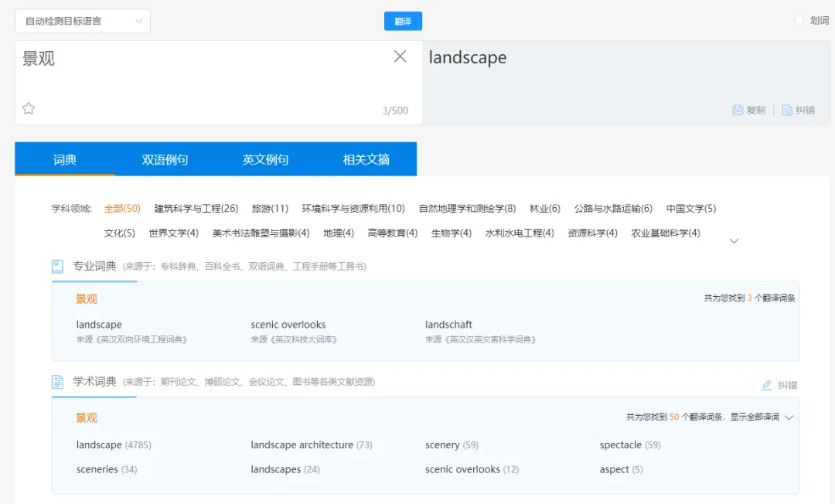Filter by 林业(6)

tap(545, 209)
